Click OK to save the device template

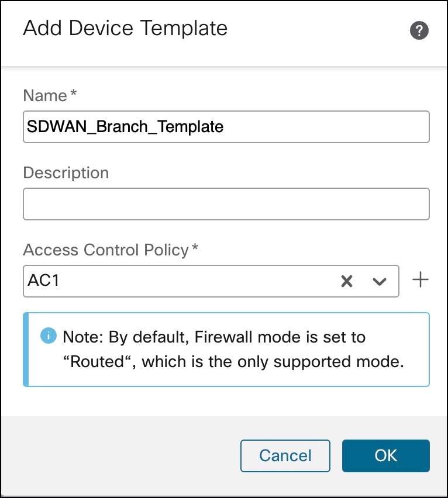point(385,456)
